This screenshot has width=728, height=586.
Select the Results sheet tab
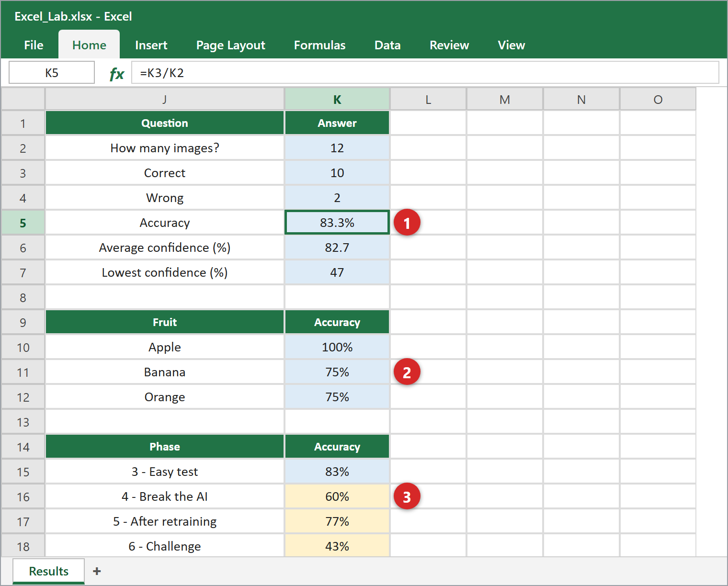(x=49, y=571)
